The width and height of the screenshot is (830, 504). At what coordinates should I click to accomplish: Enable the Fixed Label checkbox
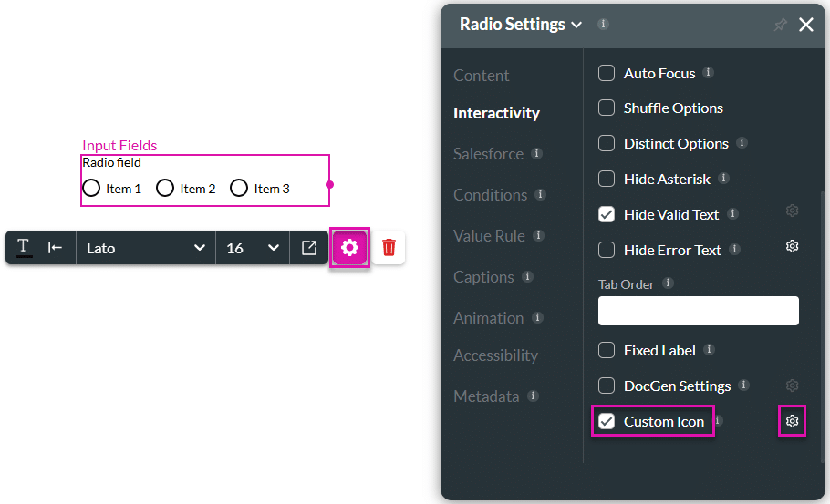point(607,350)
